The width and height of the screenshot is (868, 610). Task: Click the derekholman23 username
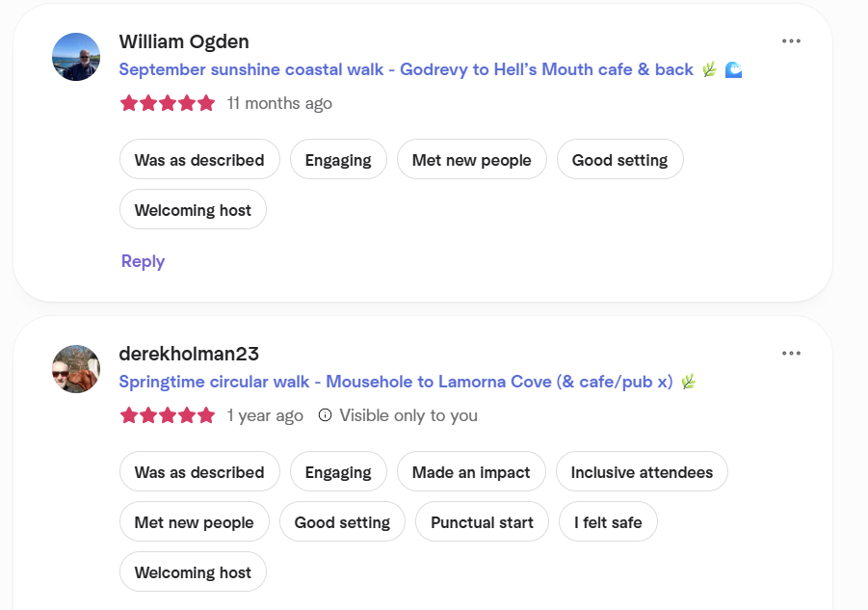click(x=189, y=354)
